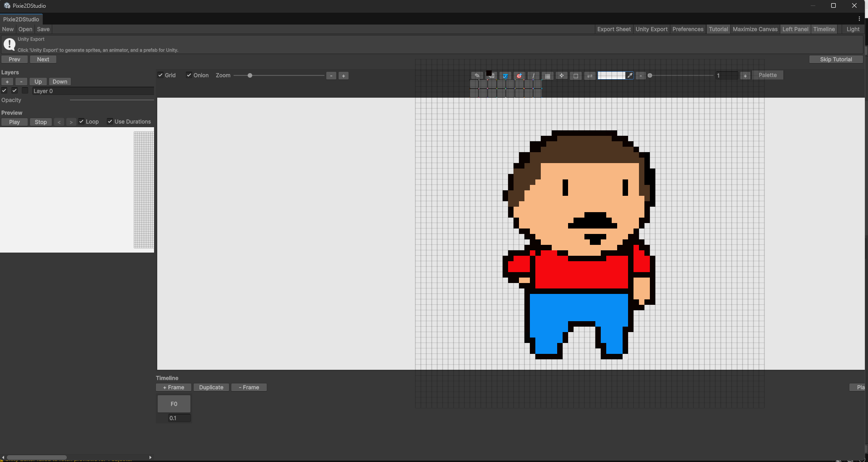The height and width of the screenshot is (462, 868).
Task: Duplicate the current frame
Action: (x=211, y=387)
